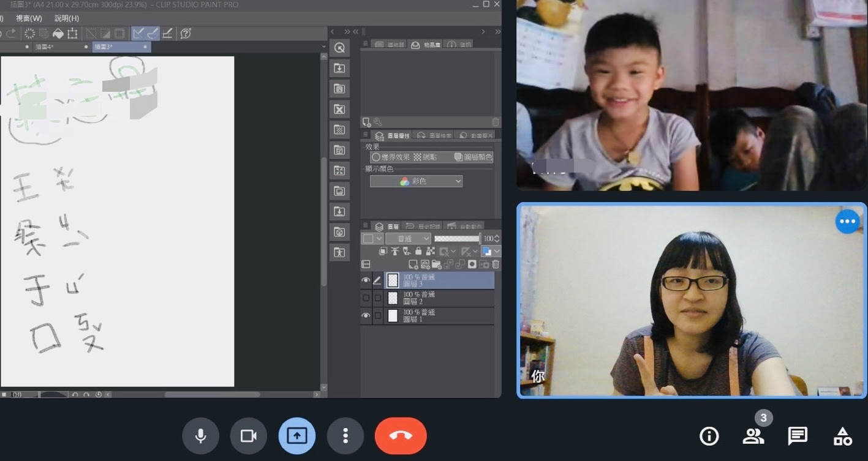Image resolution: width=868 pixels, height=461 pixels.
Task: Toggle Snap to Ruler in the command bar
Action: 138,33
